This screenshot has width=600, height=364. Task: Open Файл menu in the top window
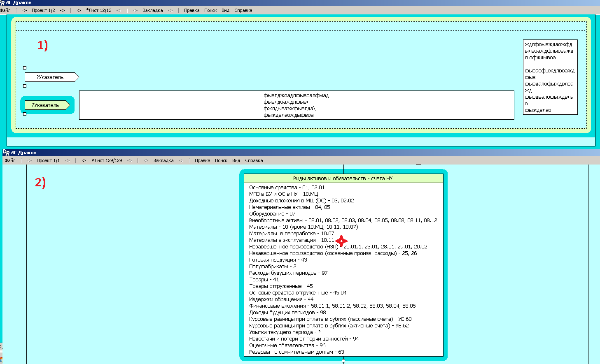5,10
